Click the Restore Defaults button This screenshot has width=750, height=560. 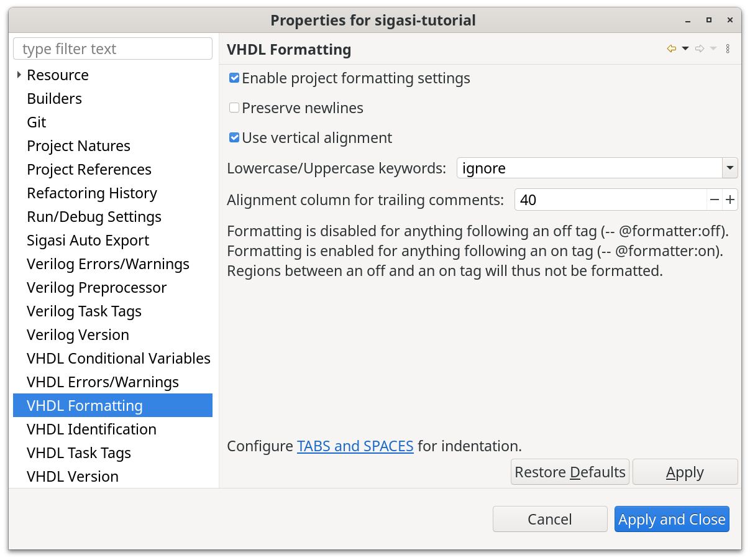click(x=570, y=472)
